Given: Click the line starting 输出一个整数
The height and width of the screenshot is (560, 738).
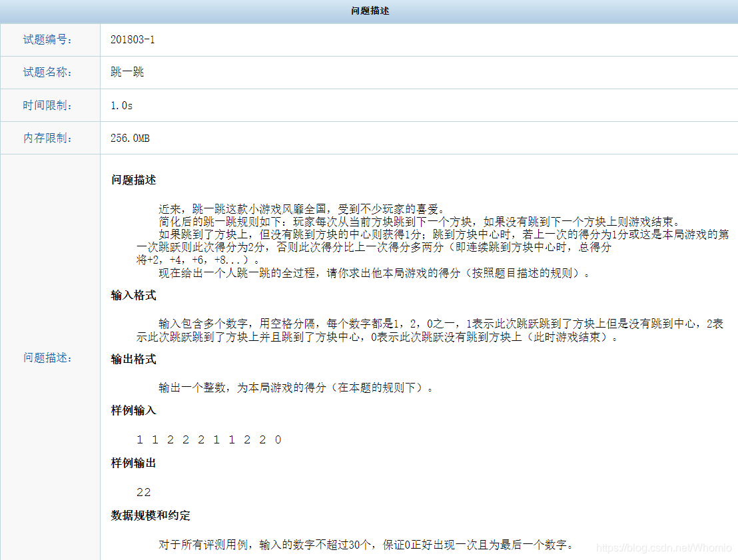Looking at the screenshot, I should point(296,388).
